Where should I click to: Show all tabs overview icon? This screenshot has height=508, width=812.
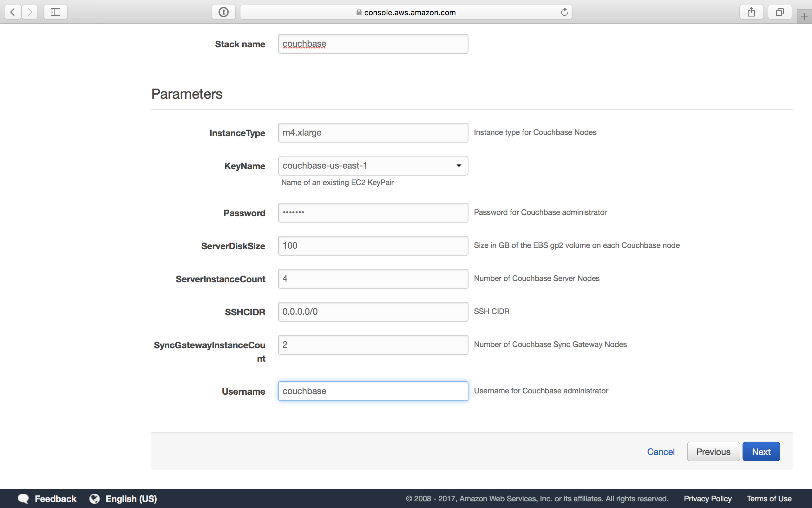pyautogui.click(x=780, y=12)
